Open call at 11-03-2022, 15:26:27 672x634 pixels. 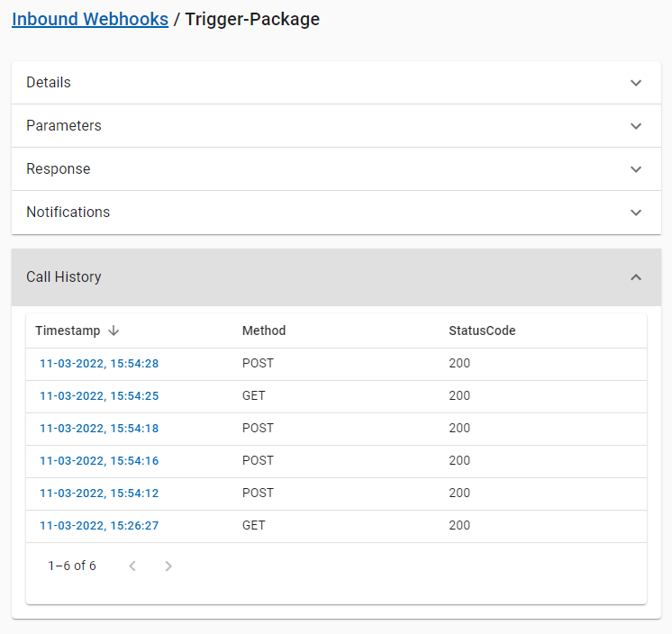point(99,526)
